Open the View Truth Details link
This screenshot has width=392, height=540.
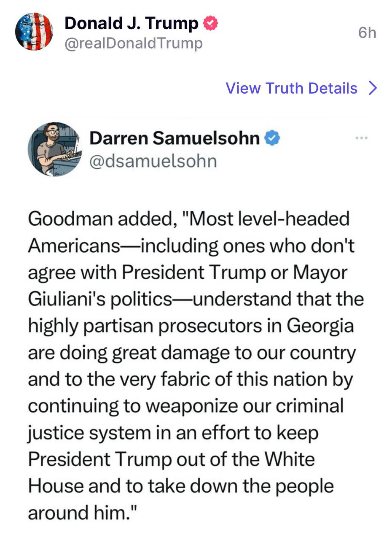(x=291, y=88)
